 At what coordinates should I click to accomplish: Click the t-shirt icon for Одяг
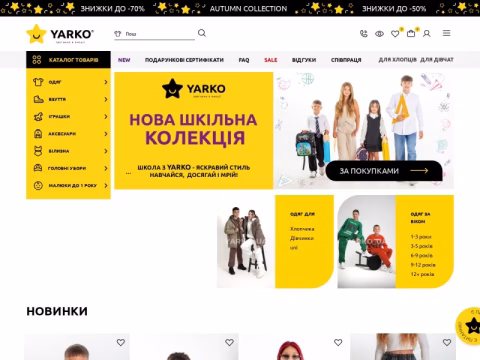[x=38, y=82]
